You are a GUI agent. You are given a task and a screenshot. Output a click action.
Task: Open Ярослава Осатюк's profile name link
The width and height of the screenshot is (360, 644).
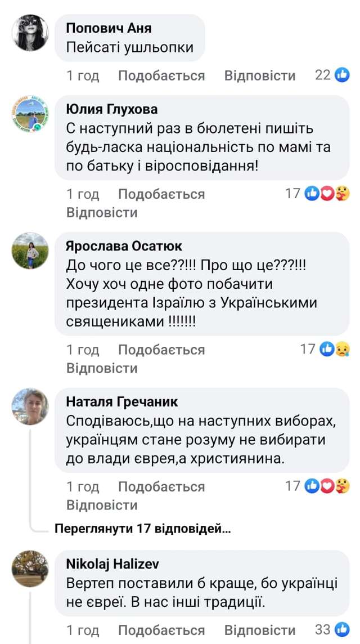[x=124, y=246]
